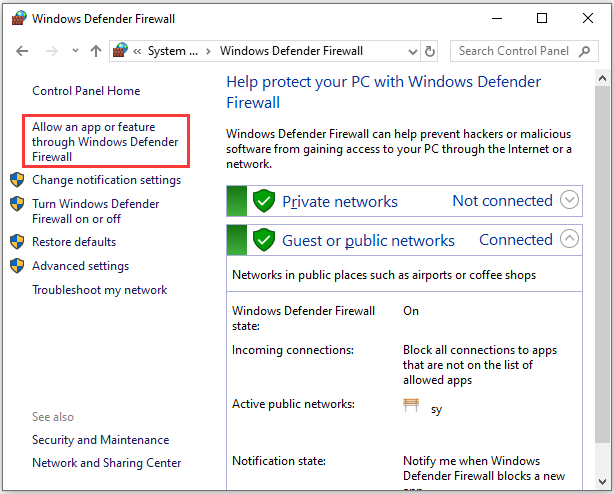614x494 pixels.
Task: Click the forward navigation arrow
Action: click(x=51, y=51)
